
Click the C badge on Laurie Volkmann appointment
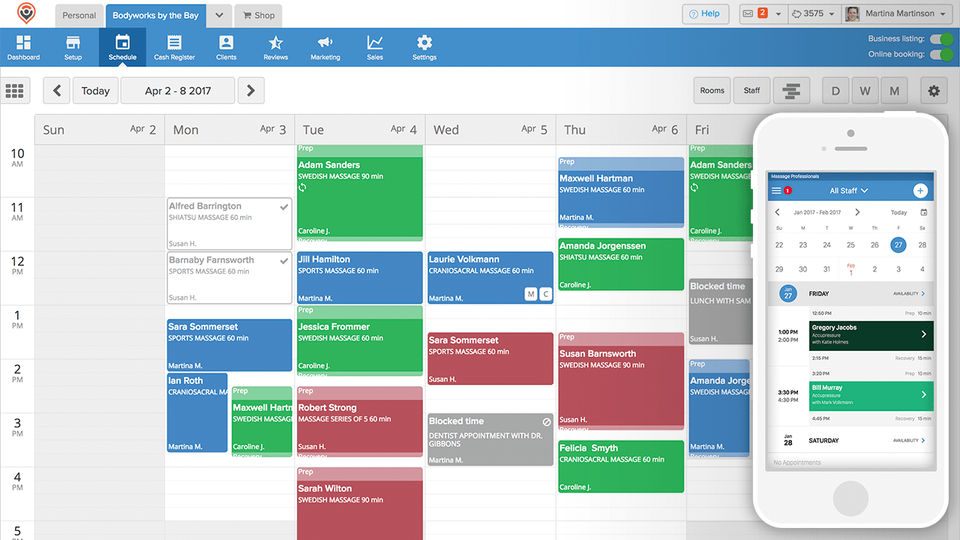[545, 294]
